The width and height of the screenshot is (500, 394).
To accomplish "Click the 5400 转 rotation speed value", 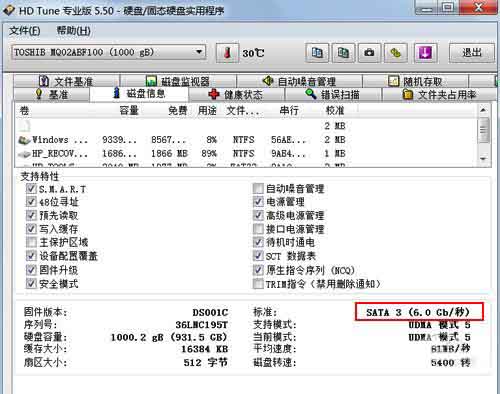I will tap(450, 362).
